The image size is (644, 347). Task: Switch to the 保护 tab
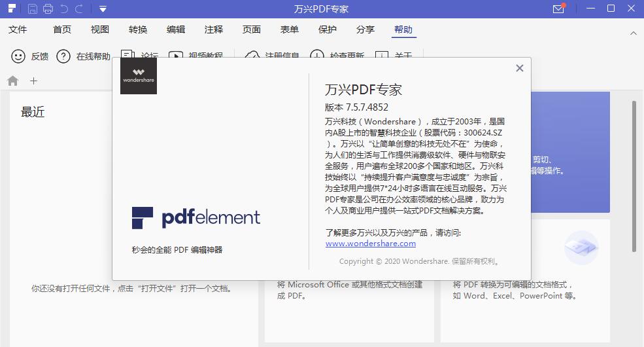coord(328,29)
